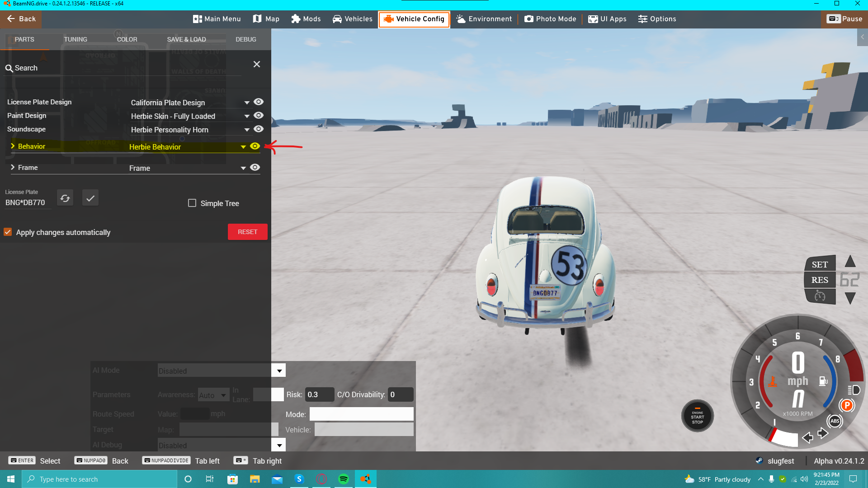Image resolution: width=868 pixels, height=488 pixels.
Task: Uncheck Apply changes automatically
Action: [x=8, y=232]
